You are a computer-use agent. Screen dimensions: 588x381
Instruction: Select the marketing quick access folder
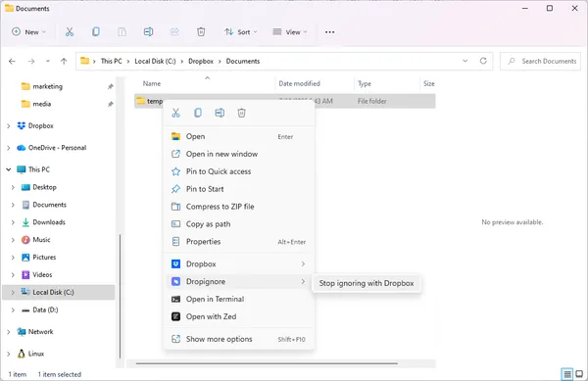point(47,86)
